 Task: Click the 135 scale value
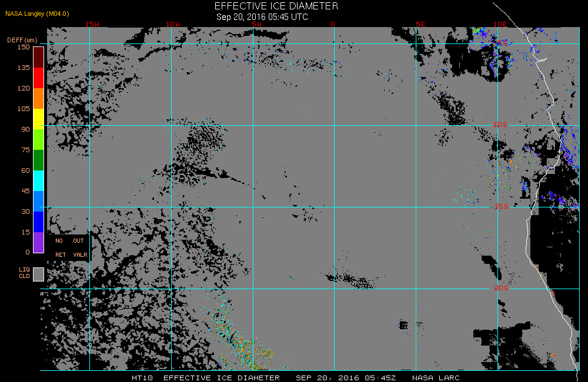point(24,68)
